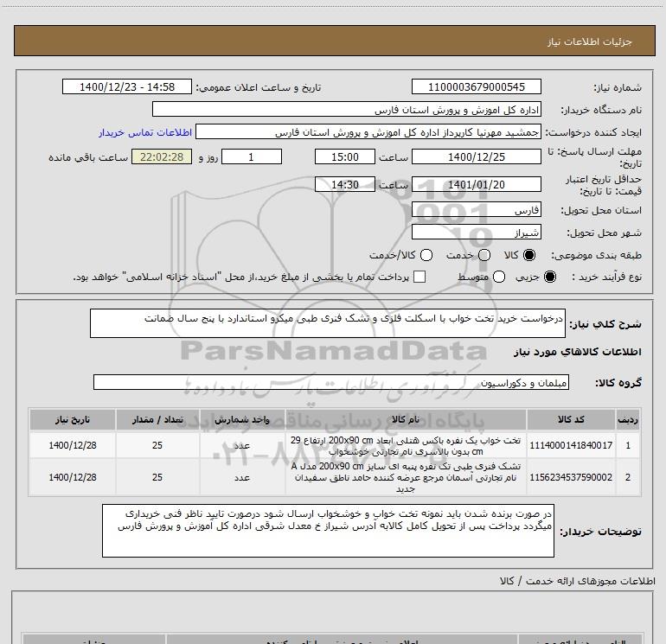Click the نام کالا column header
Image resolution: width=666 pixels, height=644 pixels.
(406, 419)
